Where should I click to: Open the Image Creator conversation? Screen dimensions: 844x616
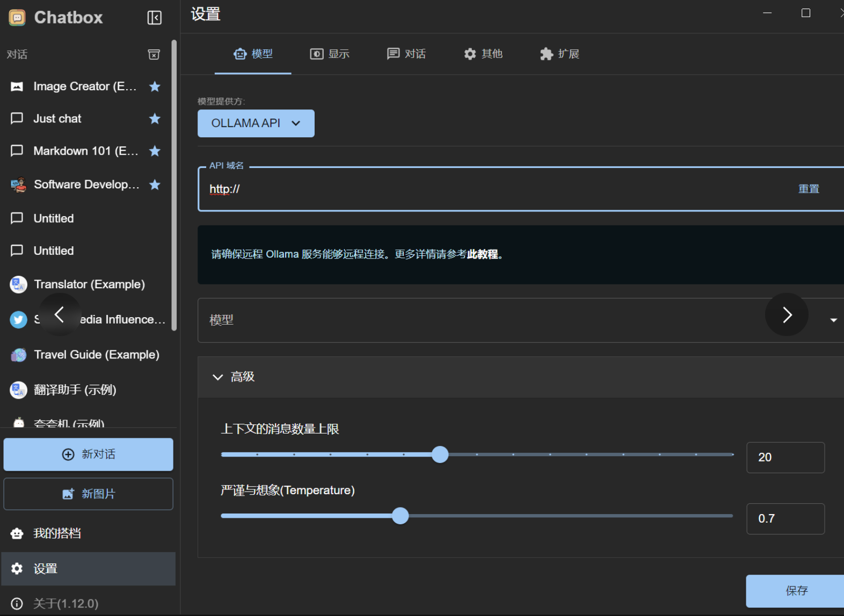click(x=86, y=86)
